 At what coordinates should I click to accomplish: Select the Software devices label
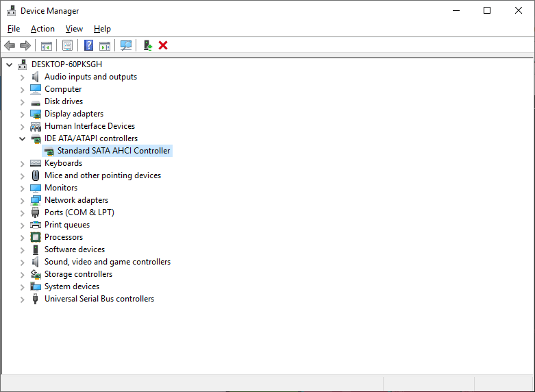click(x=75, y=249)
